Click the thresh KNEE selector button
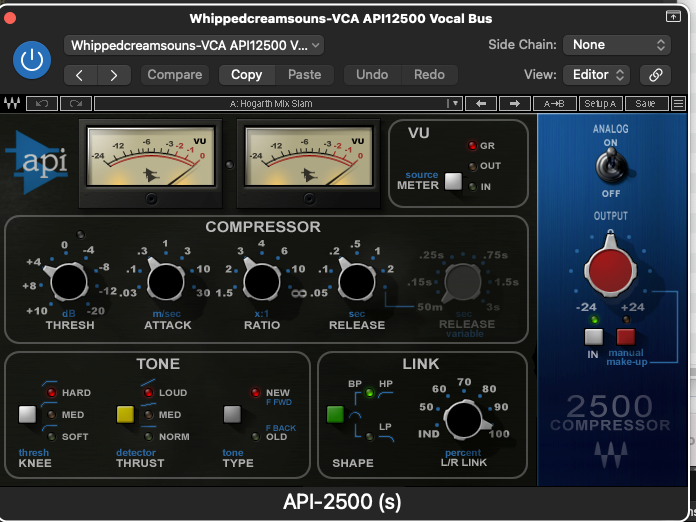The image size is (696, 522). [x=27, y=414]
